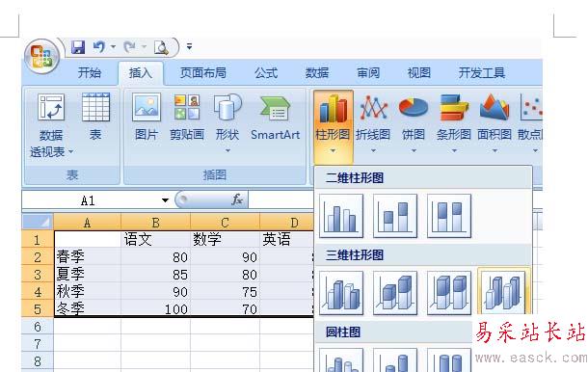Click cell containing 数学
The width and height of the screenshot is (588, 372).
tap(225, 239)
